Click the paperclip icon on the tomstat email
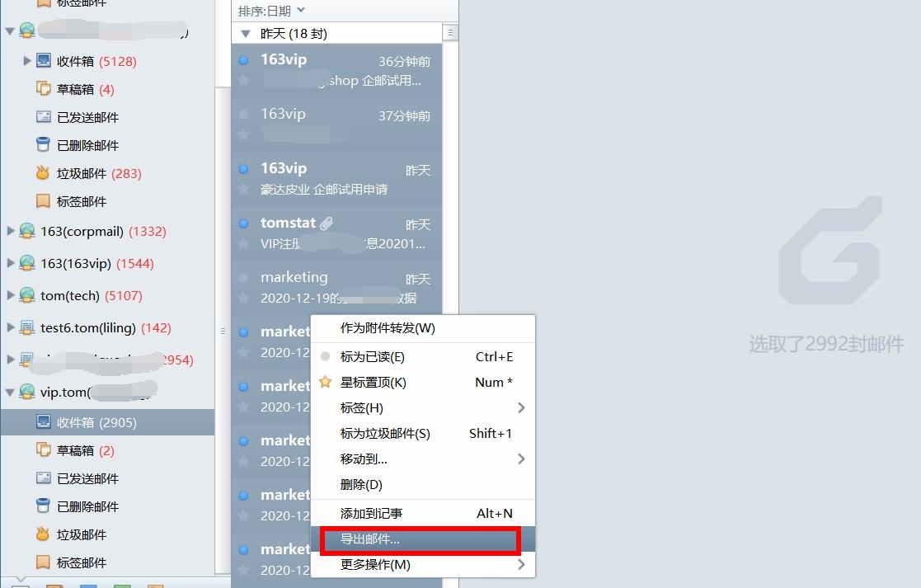 [327, 222]
